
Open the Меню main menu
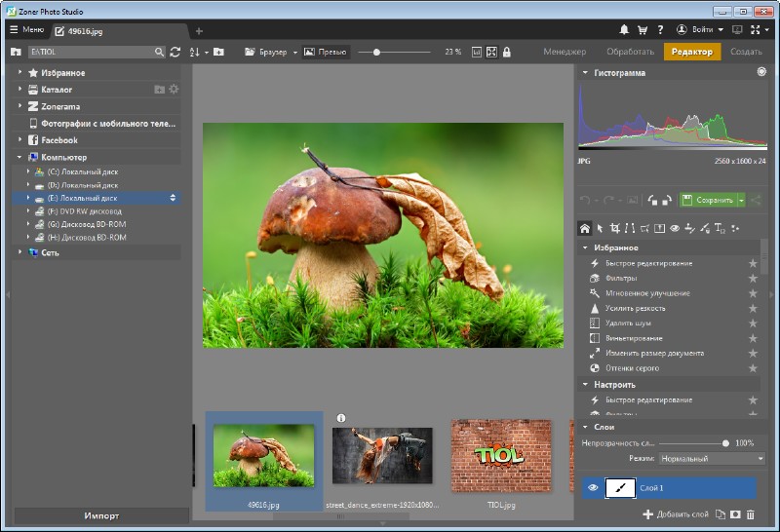coord(26,30)
